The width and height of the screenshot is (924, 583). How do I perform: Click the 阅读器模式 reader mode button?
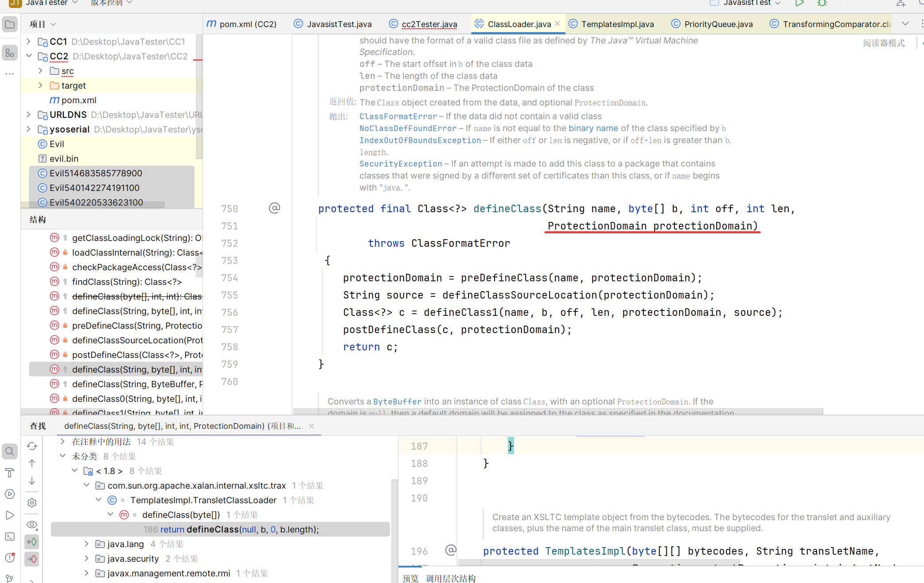(x=884, y=43)
